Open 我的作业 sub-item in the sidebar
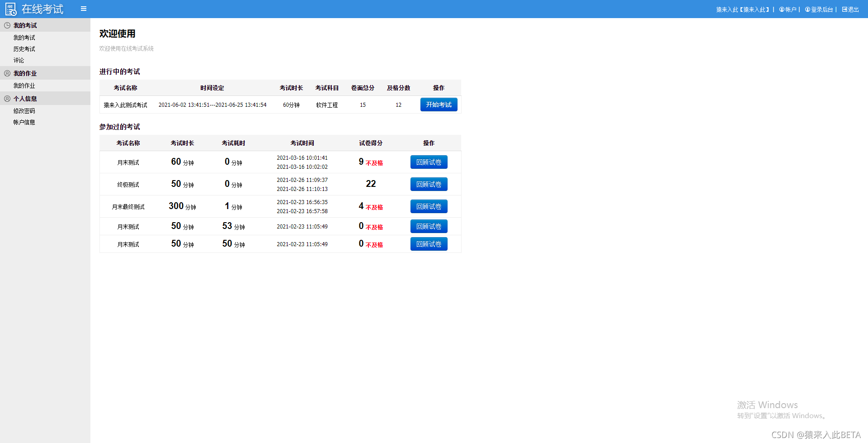 (x=24, y=86)
